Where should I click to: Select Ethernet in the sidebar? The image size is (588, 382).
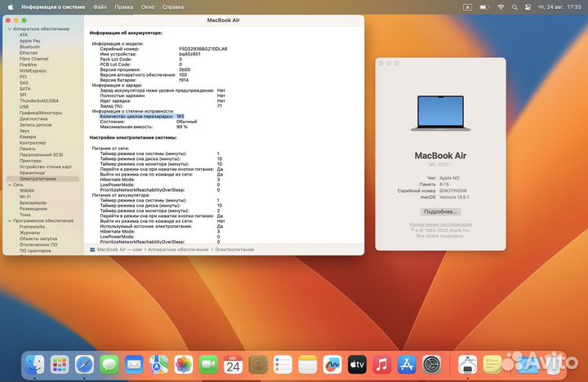(x=29, y=53)
